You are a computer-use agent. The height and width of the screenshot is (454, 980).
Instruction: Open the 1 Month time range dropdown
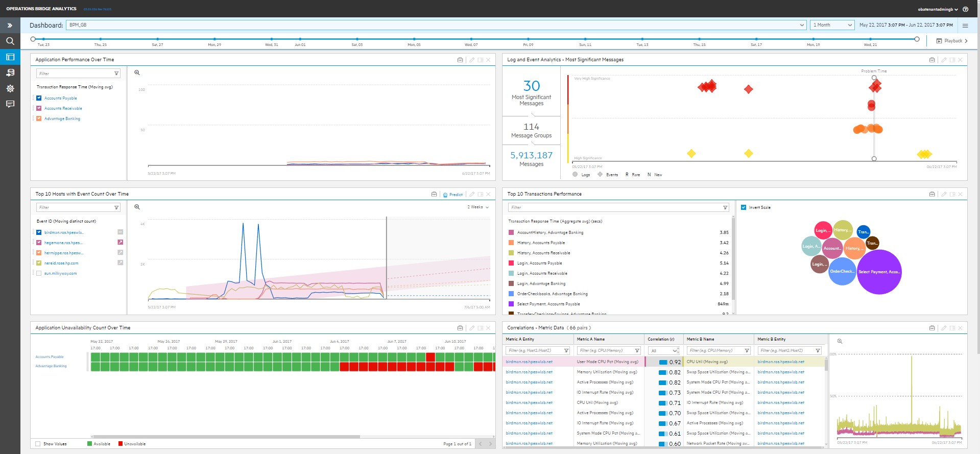pyautogui.click(x=832, y=25)
